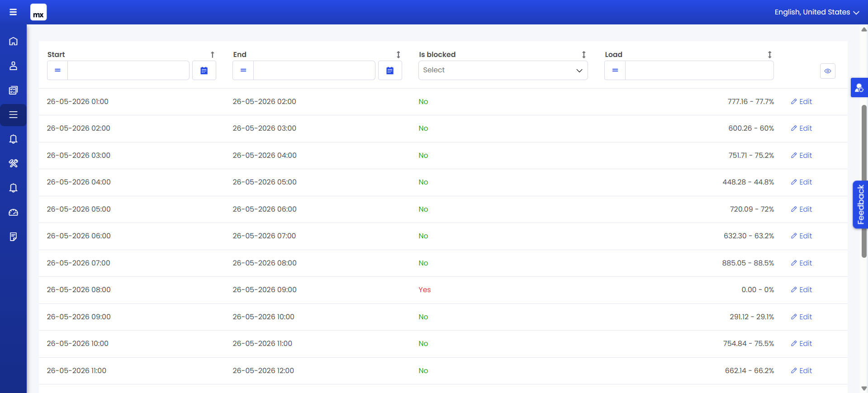Open the first bell notification sidebar icon
The image size is (868, 393).
(x=13, y=139)
